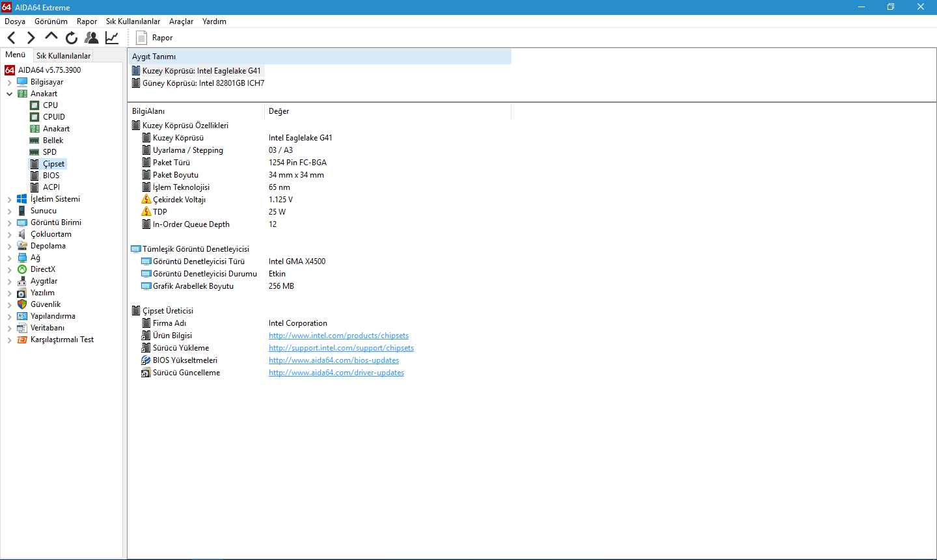The height and width of the screenshot is (560, 937).
Task: Click the Sunucu server icon
Action: [x=22, y=211]
